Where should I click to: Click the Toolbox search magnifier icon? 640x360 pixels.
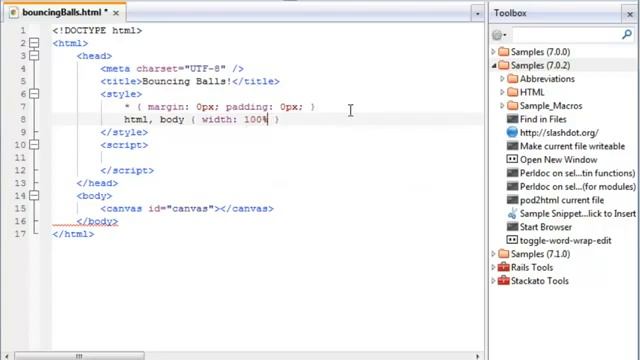pyautogui.click(x=627, y=35)
